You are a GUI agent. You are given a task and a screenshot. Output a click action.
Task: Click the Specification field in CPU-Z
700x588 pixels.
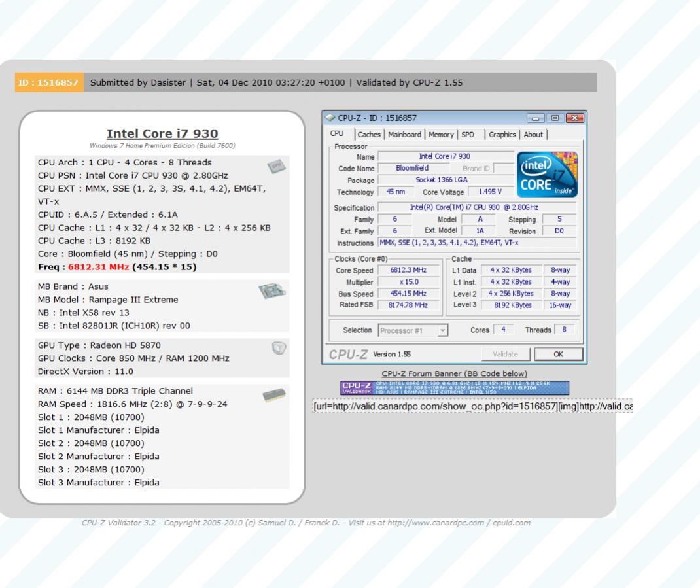coord(477,207)
